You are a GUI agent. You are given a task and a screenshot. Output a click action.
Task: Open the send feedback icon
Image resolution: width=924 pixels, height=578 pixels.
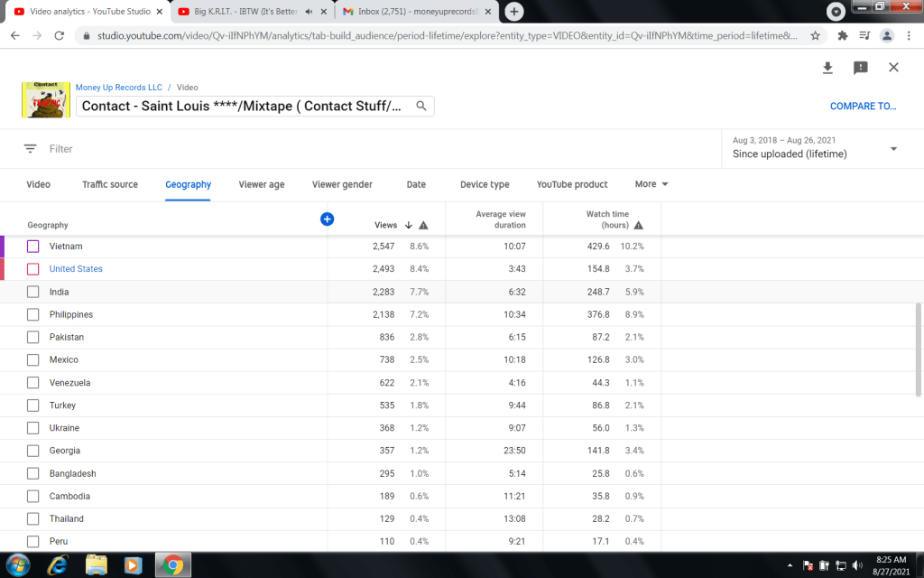[860, 68]
